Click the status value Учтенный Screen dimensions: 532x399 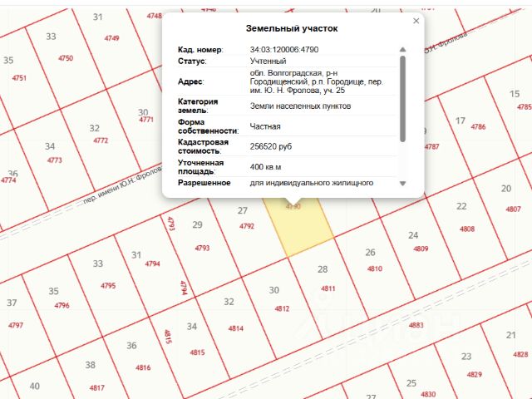pos(268,61)
